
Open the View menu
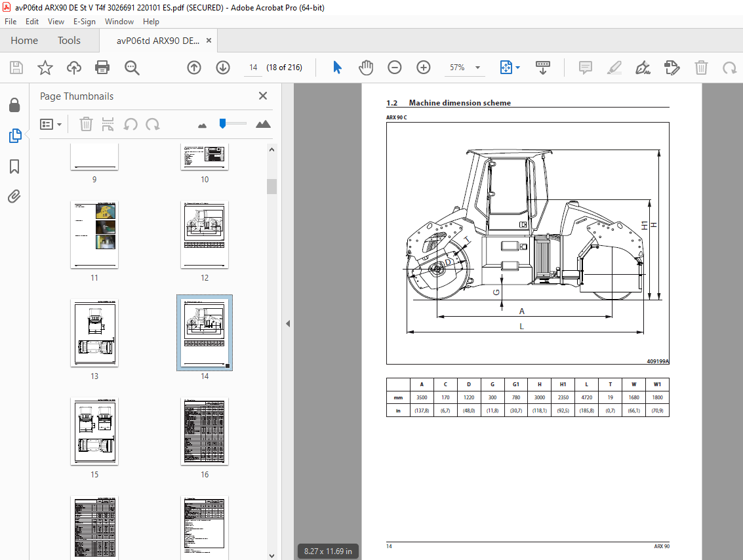56,22
